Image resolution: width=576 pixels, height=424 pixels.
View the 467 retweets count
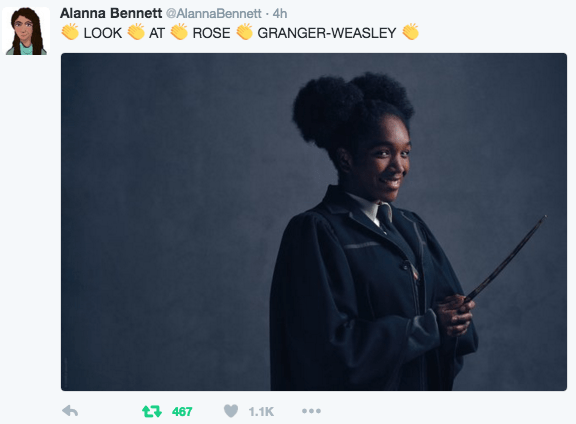182,412
